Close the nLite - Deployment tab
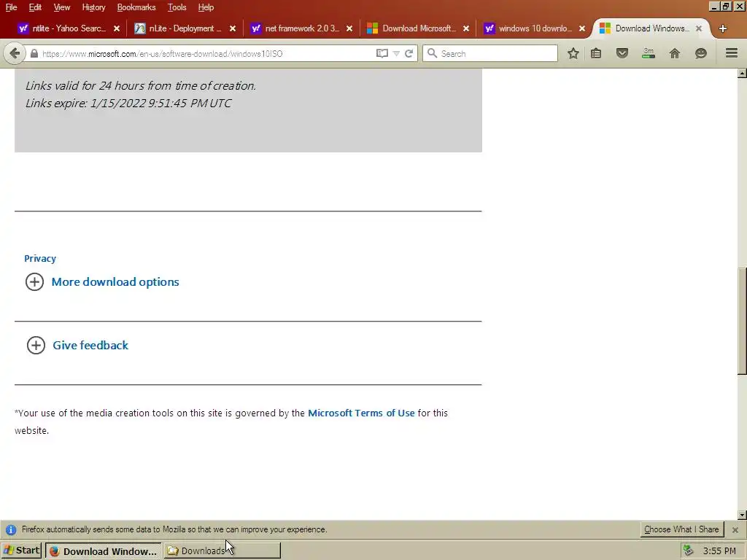Screen dimensions: 747x560 [233, 28]
